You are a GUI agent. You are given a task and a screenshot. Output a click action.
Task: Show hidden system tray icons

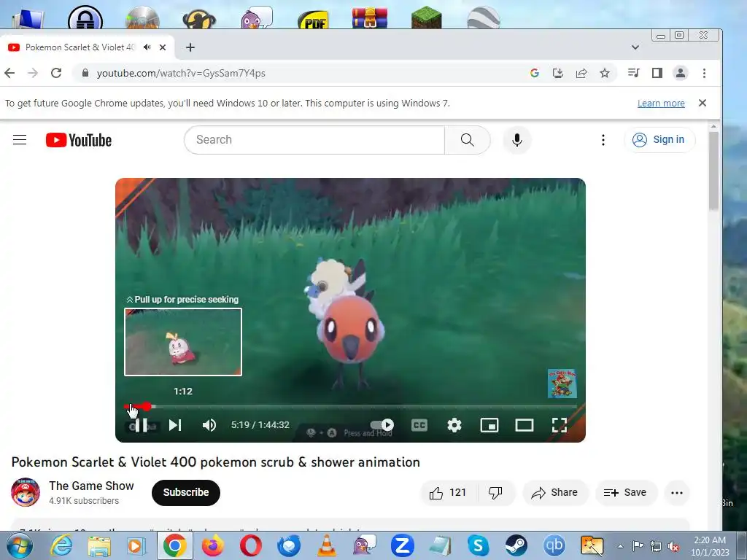[620, 546]
